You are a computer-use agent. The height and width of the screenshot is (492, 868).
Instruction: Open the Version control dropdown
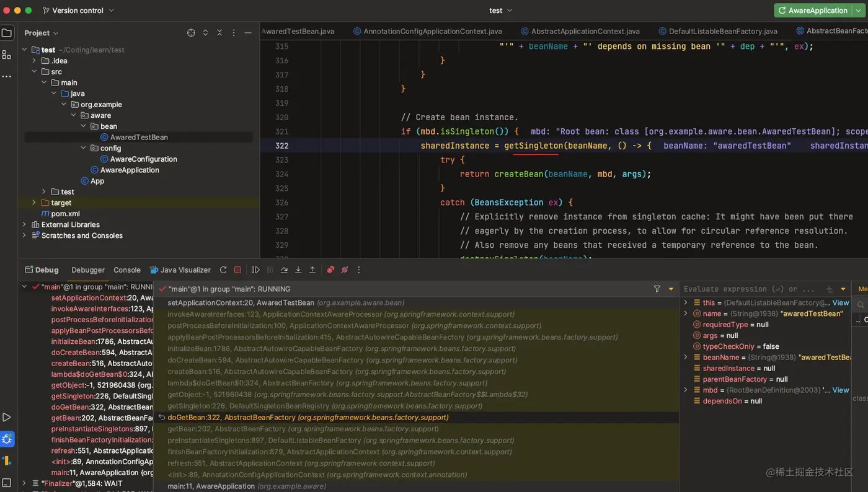[x=79, y=11]
